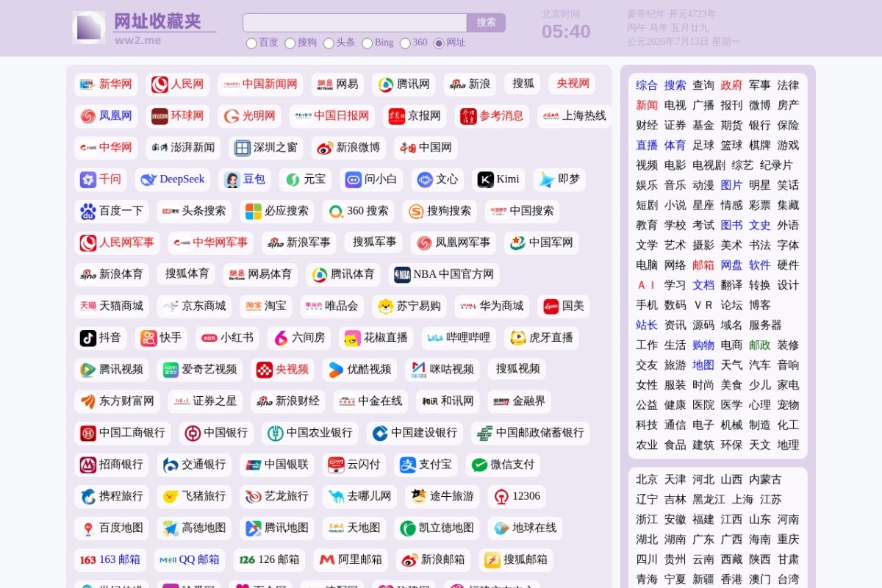Image resolution: width=882 pixels, height=588 pixels.
Task: Open the 北京 region link
Action: 647,480
